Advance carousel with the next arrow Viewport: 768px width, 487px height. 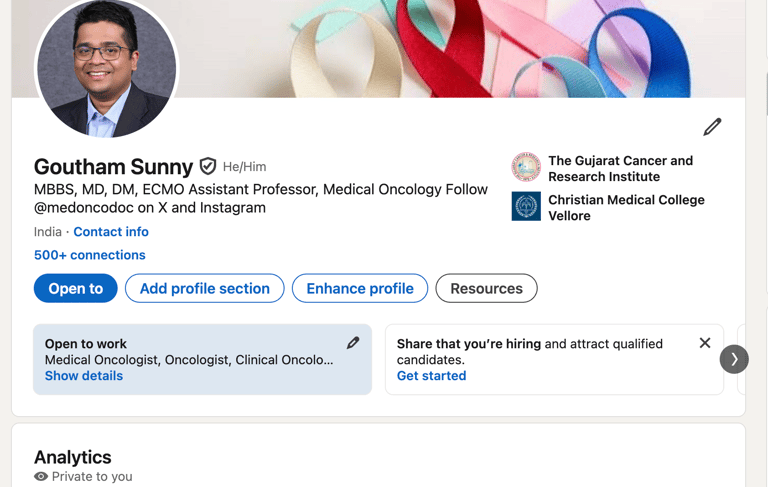click(x=734, y=359)
